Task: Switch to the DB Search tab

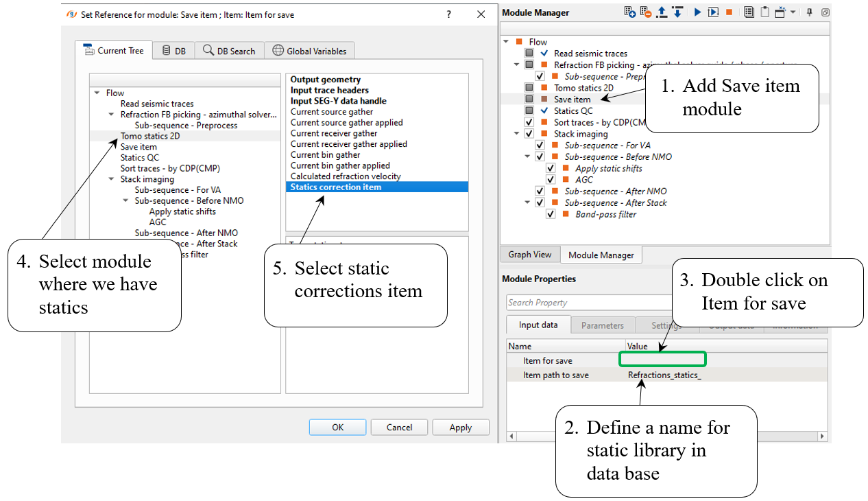Action: (x=229, y=51)
